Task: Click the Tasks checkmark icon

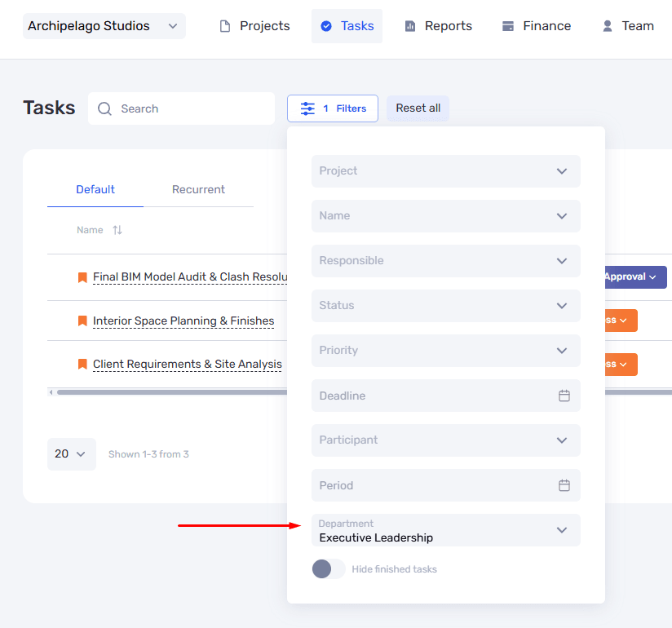Action: click(326, 26)
